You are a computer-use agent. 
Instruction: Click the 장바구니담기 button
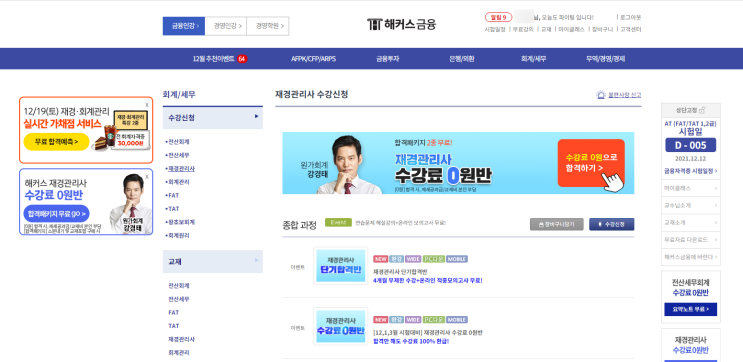(556, 224)
